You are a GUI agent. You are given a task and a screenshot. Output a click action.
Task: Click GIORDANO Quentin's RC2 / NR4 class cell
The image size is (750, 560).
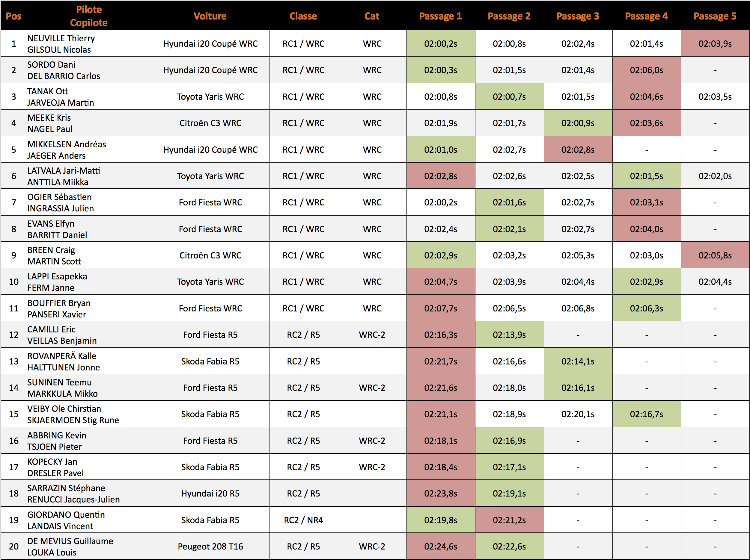[x=303, y=520]
